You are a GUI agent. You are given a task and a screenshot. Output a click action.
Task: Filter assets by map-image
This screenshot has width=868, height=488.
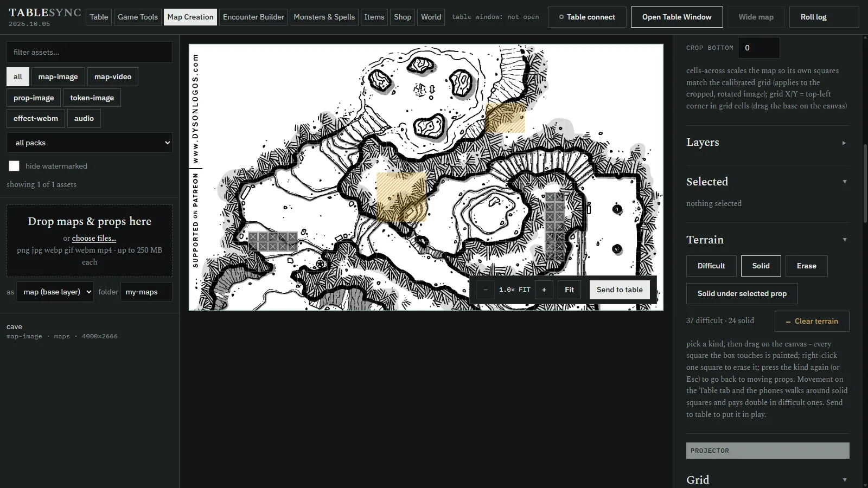click(x=58, y=76)
